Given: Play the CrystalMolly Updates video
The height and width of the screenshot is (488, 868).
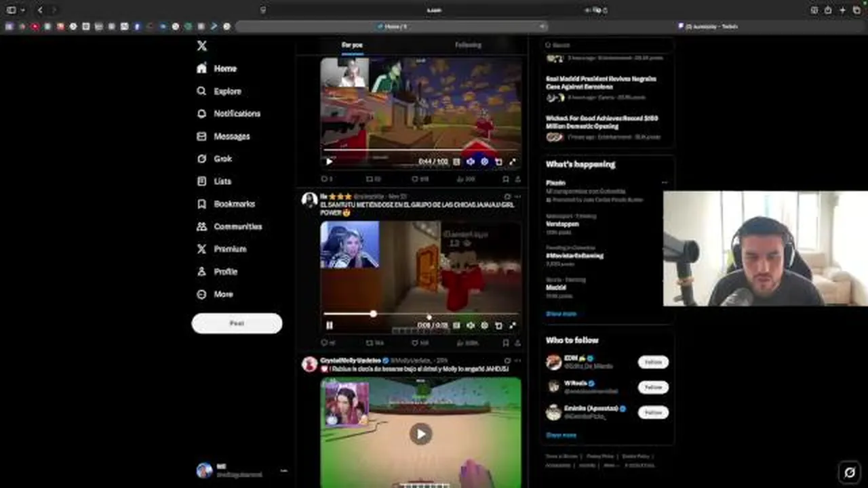Looking at the screenshot, I should [x=420, y=434].
